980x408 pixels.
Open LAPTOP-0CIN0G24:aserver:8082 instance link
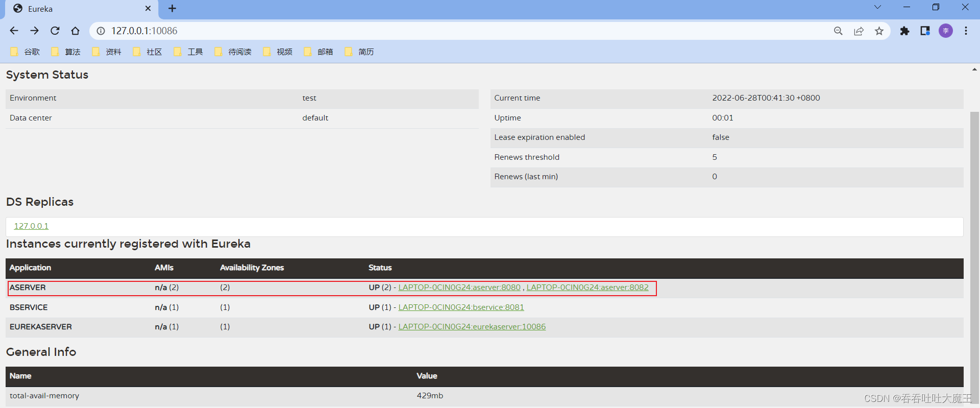587,287
